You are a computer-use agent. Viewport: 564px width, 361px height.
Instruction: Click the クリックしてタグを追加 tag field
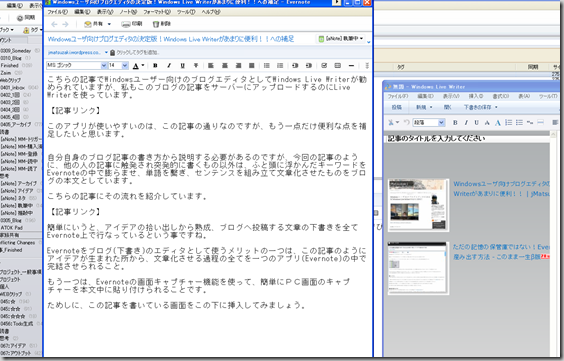[138, 52]
